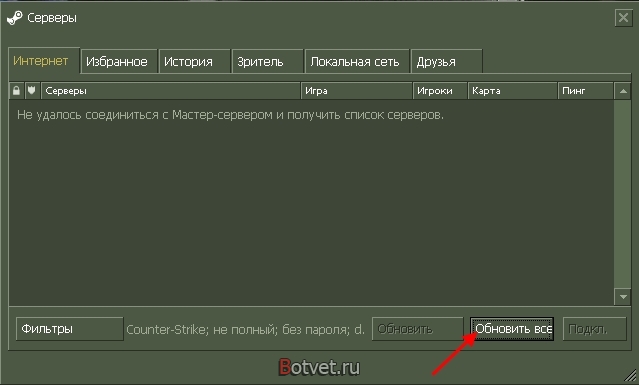Viewport: 639px width, 385px height.
Task: Click the Обновить button
Action: click(418, 329)
